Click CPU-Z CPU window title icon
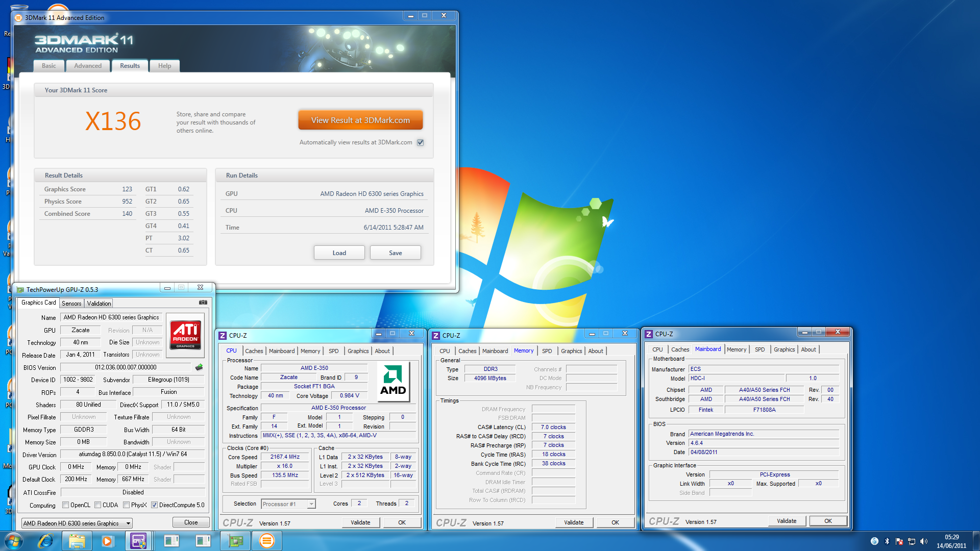Screen dimensions: 980x551 click(223, 336)
